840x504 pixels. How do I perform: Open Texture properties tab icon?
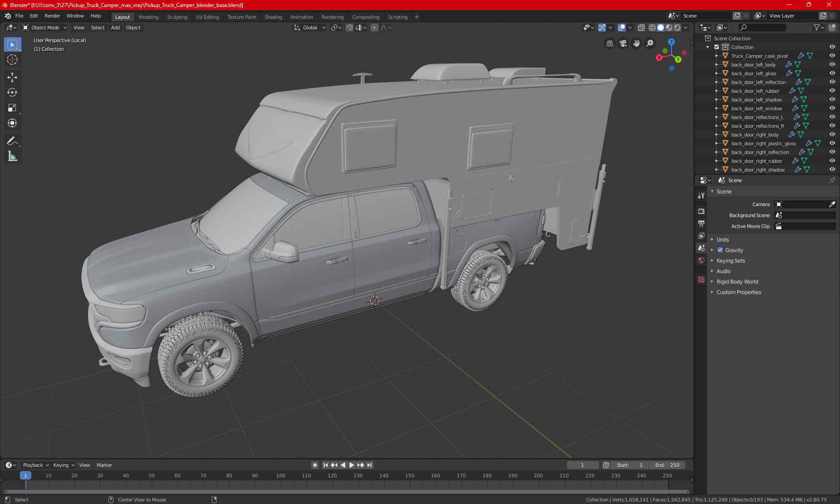701,280
